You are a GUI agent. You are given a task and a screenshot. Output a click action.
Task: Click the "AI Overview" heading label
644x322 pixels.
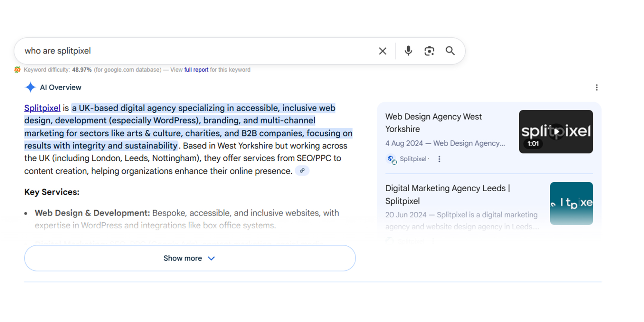(x=61, y=87)
